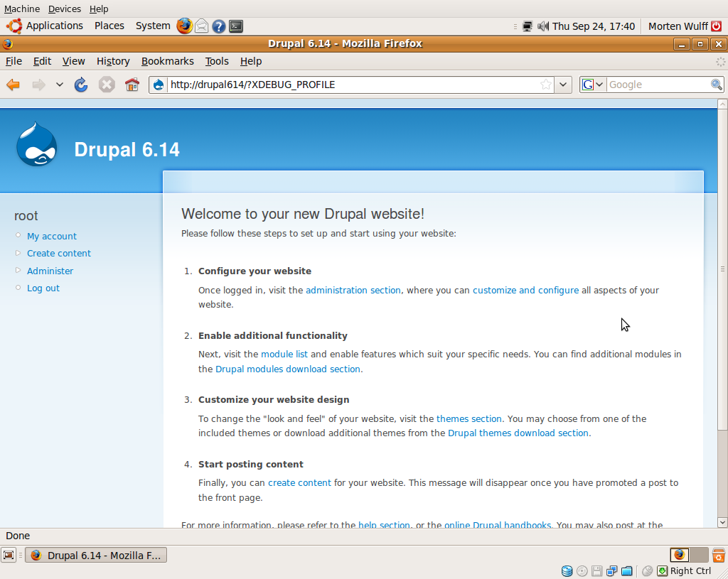This screenshot has width=728, height=579.
Task: Click the keyboard capture indicator near Right Ctrl
Action: coord(663,571)
